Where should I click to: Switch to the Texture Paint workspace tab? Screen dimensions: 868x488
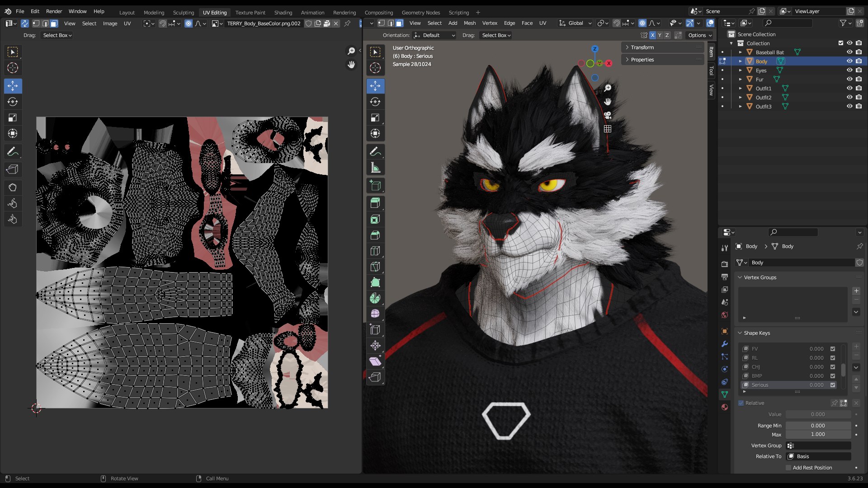(x=250, y=13)
